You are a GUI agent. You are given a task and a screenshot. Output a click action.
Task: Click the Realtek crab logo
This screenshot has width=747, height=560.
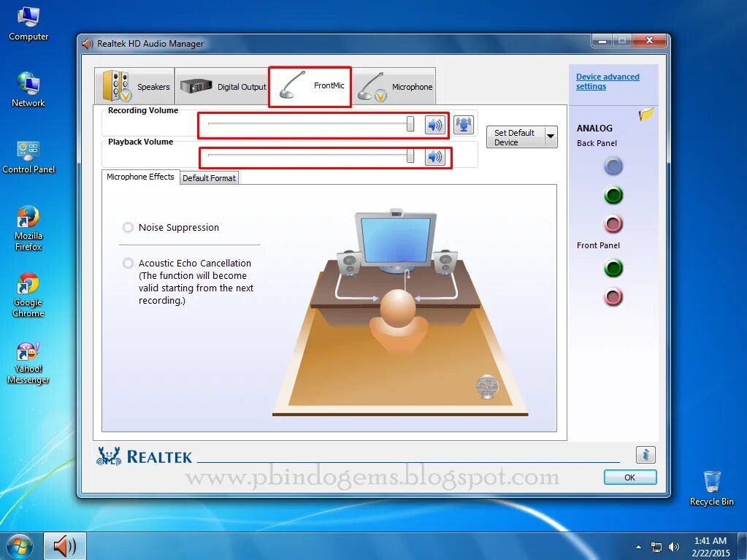click(x=109, y=456)
